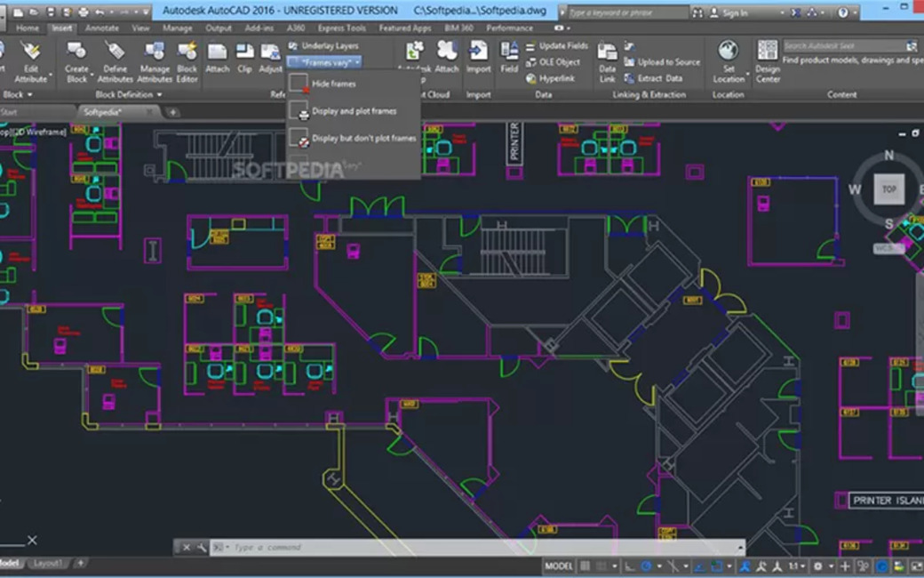
Task: Open object snap settings dropdown arrow
Action: click(x=729, y=566)
